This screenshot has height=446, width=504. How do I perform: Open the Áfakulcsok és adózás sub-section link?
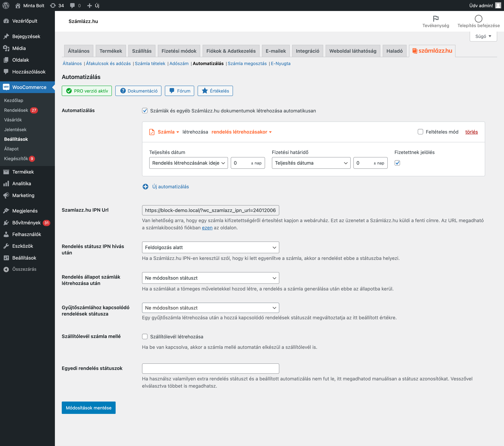pyautogui.click(x=108, y=64)
